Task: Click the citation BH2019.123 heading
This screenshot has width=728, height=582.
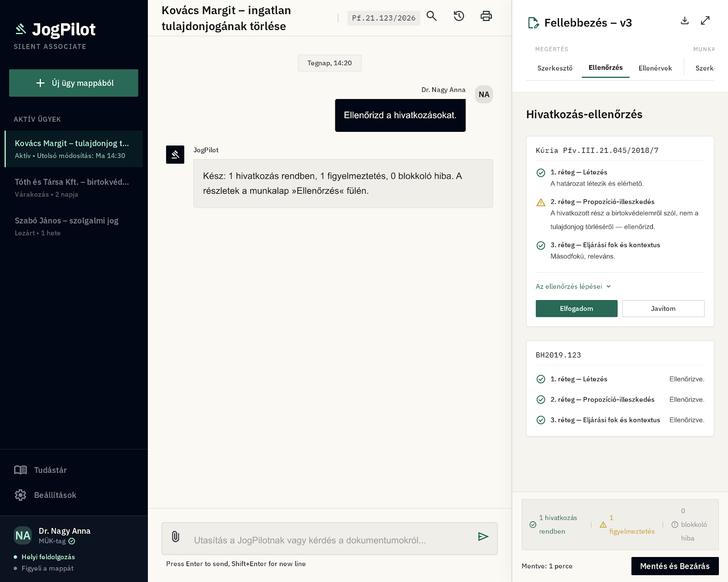Action: (558, 355)
